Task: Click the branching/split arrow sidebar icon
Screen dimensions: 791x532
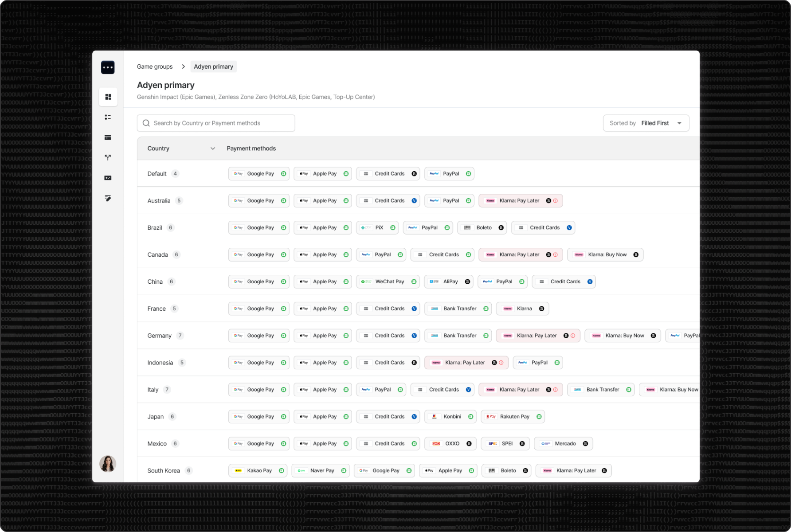Action: pyautogui.click(x=108, y=157)
